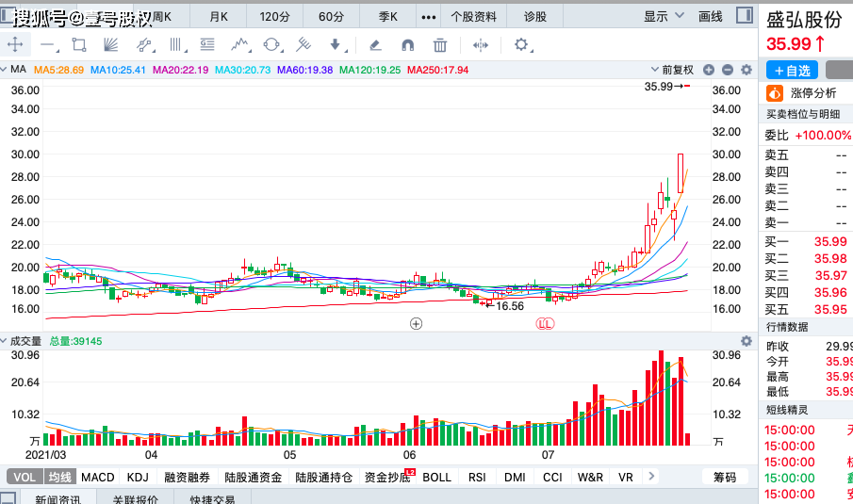Select the RSI indicator

coord(477,477)
